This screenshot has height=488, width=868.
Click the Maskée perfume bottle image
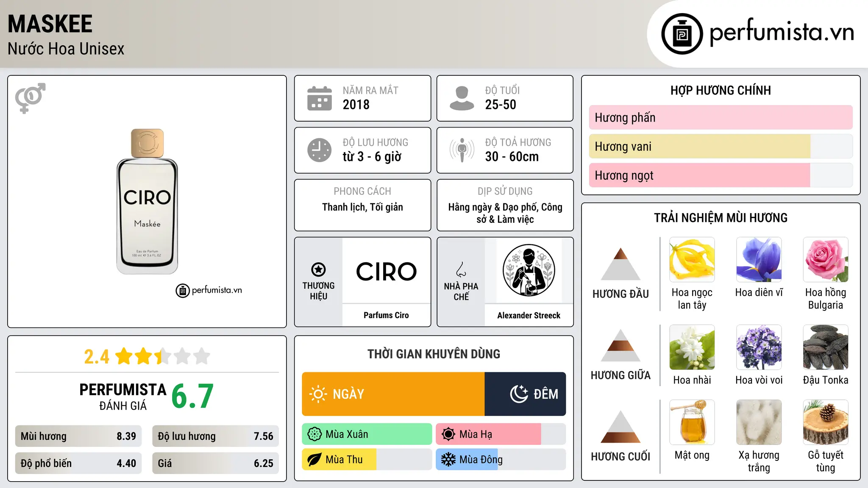147,202
